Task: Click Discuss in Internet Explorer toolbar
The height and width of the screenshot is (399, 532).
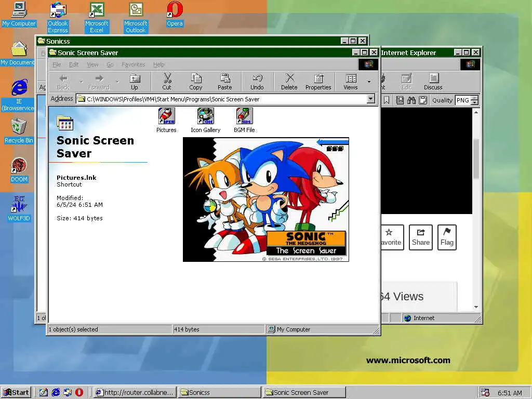Action: point(433,82)
